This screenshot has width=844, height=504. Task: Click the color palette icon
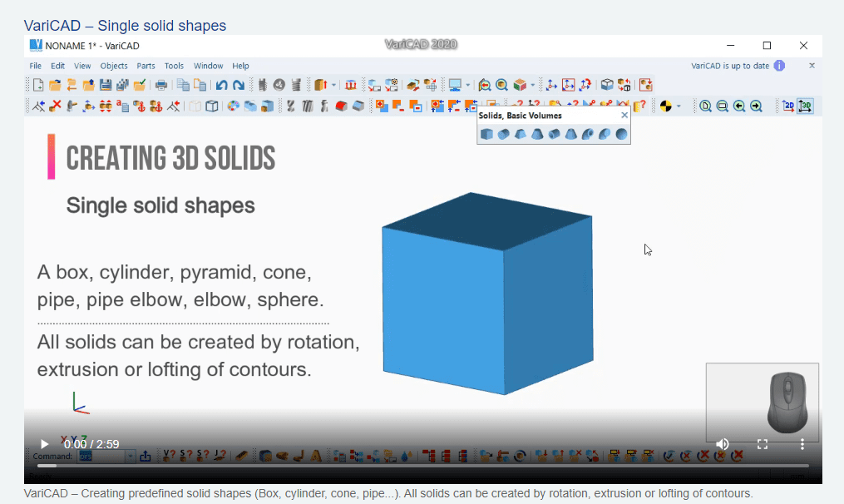(x=233, y=106)
